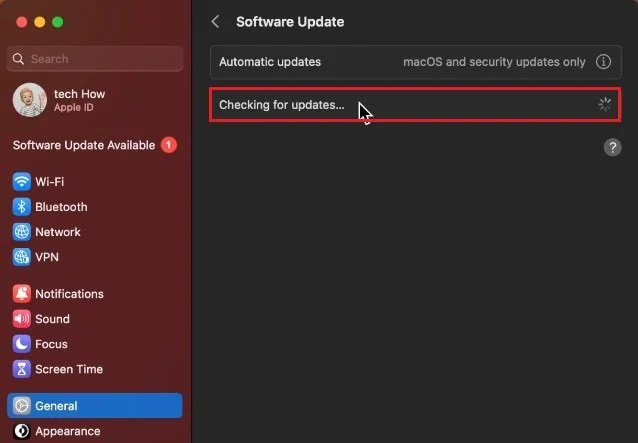This screenshot has width=638, height=443.
Task: Select the Notifications bell icon
Action: (x=22, y=294)
